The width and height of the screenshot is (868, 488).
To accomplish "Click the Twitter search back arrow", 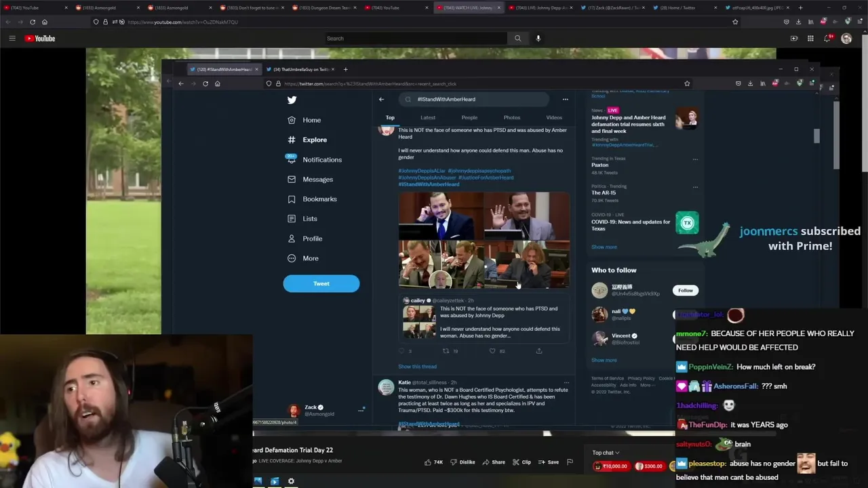I will coord(381,100).
